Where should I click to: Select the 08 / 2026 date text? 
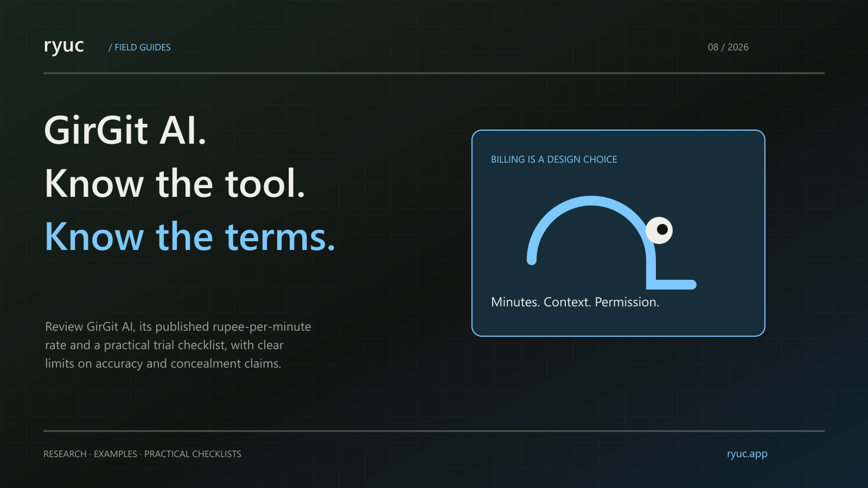click(728, 47)
